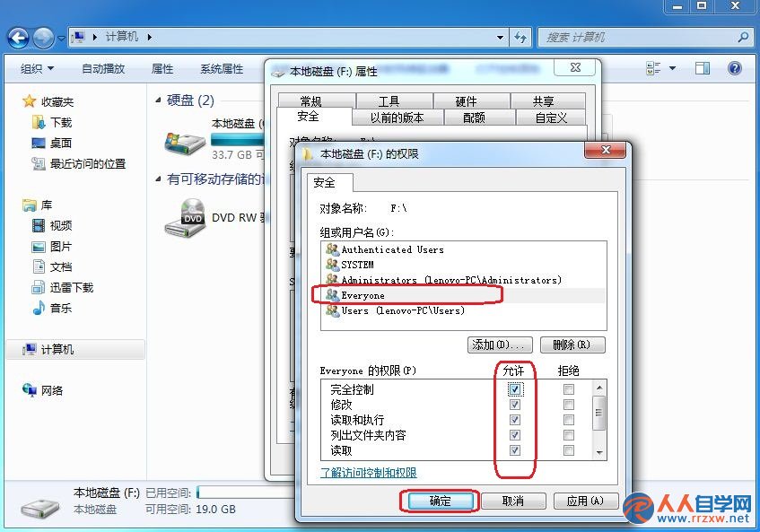Toggle the preview pane icon
Screen dimensions: 760x532
[x=703, y=68]
